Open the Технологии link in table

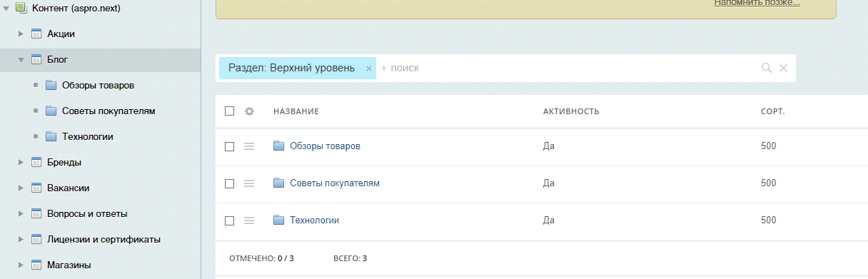point(314,220)
